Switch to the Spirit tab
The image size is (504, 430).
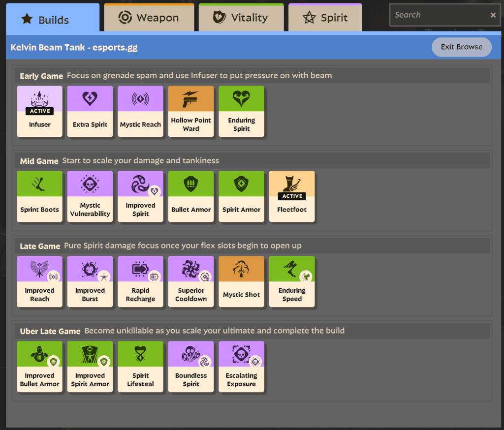coord(325,17)
